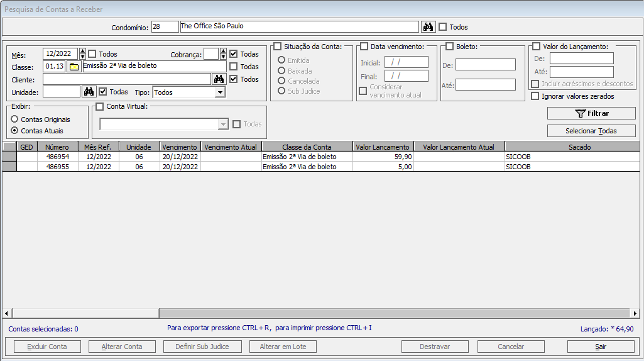Click Classe code field 01.13

pyautogui.click(x=54, y=67)
